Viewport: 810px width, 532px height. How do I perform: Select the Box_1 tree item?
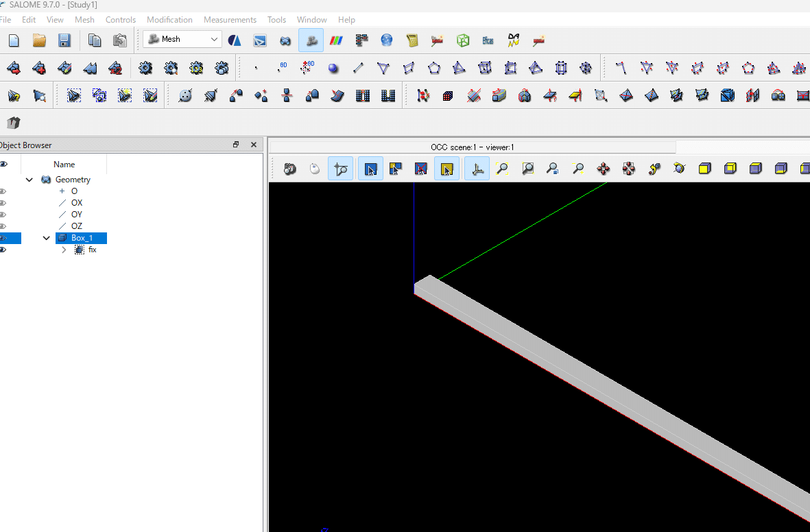(x=81, y=238)
